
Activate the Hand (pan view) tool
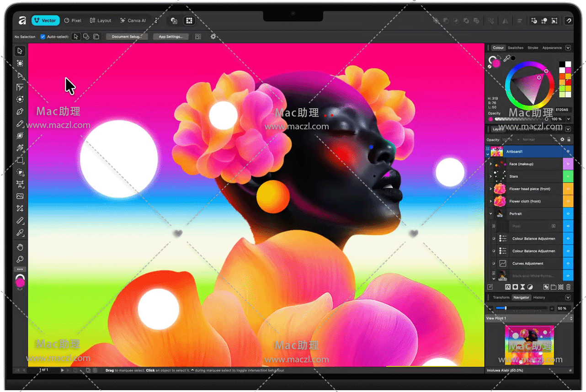(x=20, y=247)
